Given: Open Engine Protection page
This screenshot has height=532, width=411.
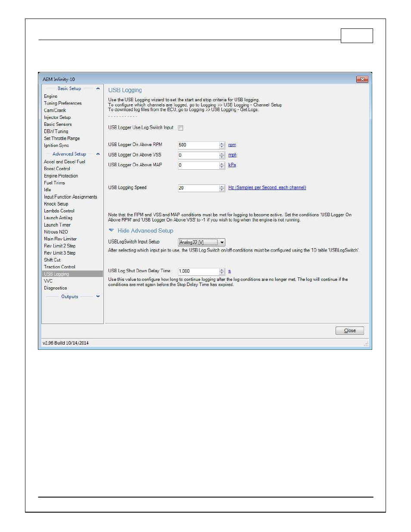Looking at the screenshot, I should click(61, 176).
